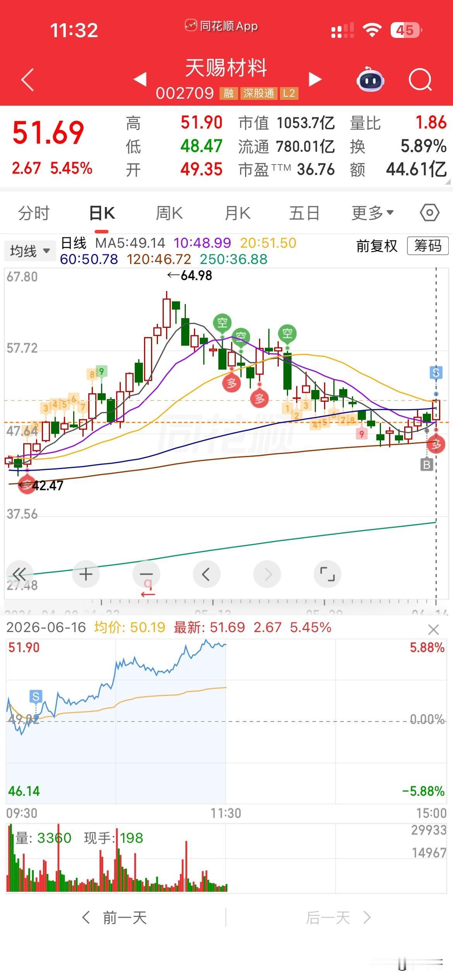
Task: Tap the MA5:49.14 legend label
Action: [x=130, y=243]
